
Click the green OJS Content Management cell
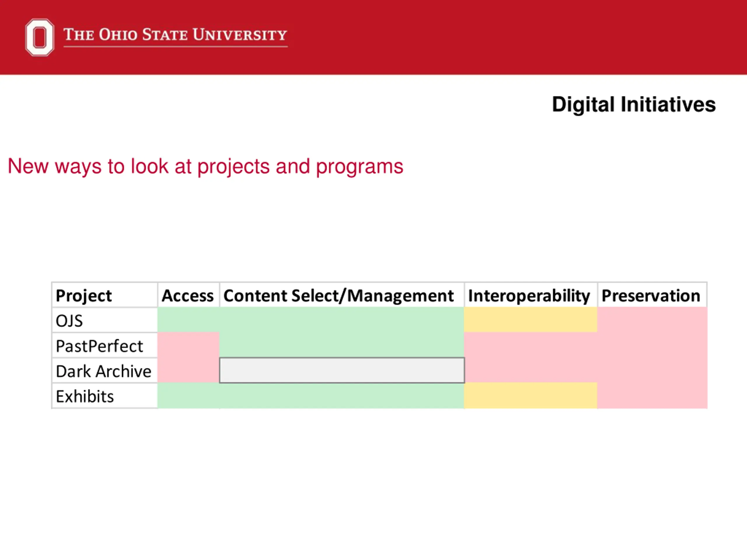click(342, 320)
